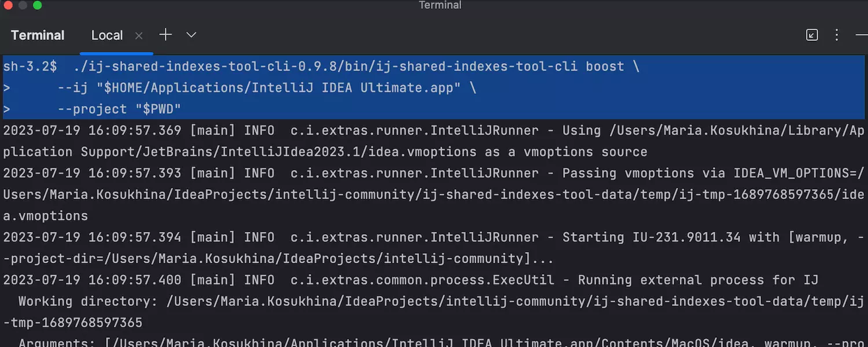The width and height of the screenshot is (868, 347).
Task: Add a new terminal session tab
Action: pos(165,35)
